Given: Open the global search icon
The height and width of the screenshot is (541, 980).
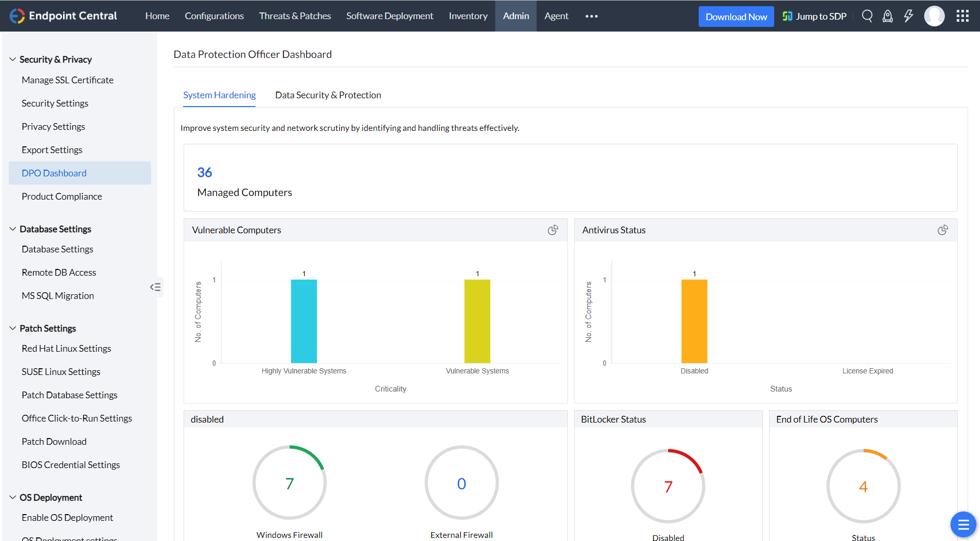Looking at the screenshot, I should pyautogui.click(x=867, y=16).
